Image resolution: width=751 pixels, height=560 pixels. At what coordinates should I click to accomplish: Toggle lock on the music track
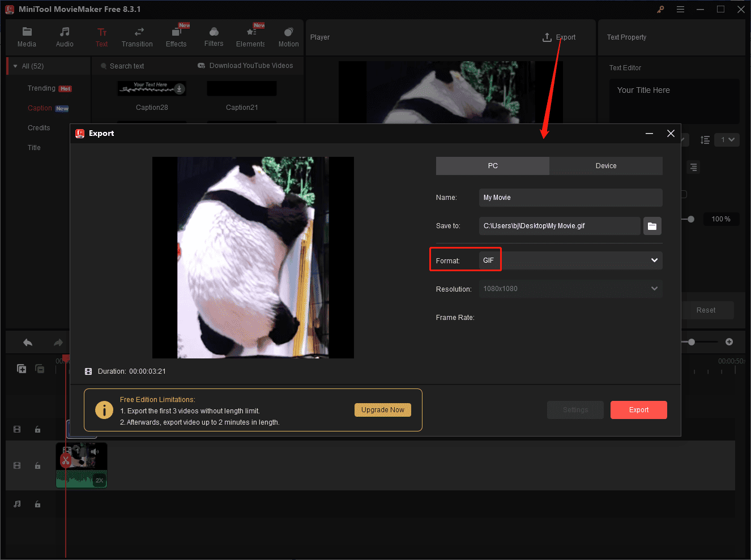[37, 504]
